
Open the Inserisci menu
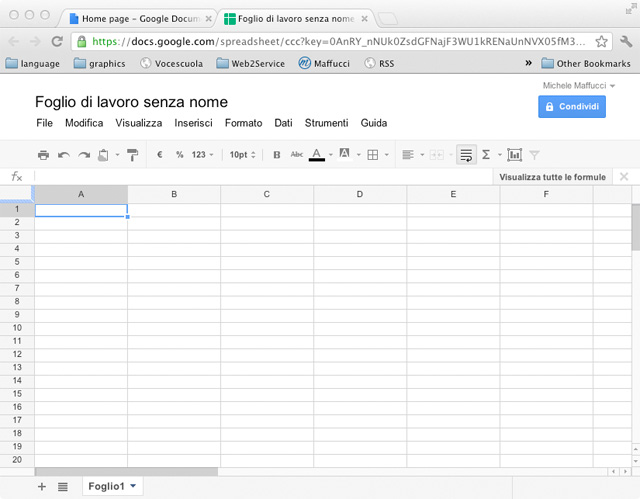pyautogui.click(x=193, y=123)
